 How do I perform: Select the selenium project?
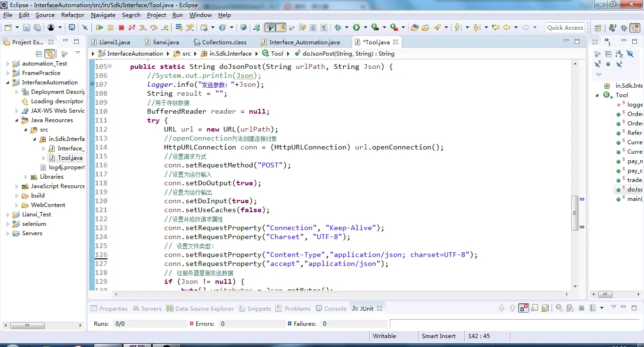[34, 224]
